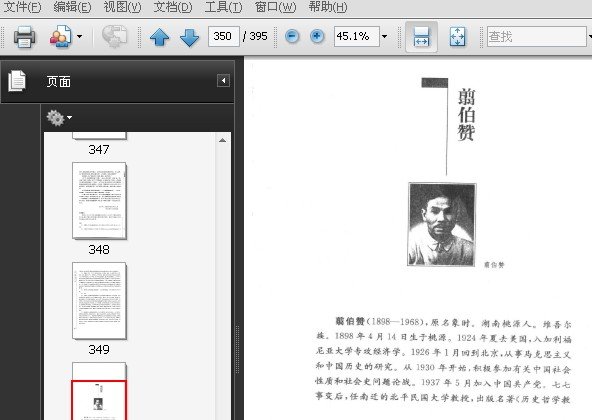The height and width of the screenshot is (420, 592).
Task: Open the 文档(D) menu
Action: tap(173, 7)
